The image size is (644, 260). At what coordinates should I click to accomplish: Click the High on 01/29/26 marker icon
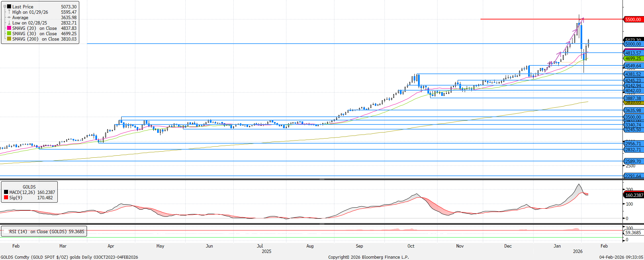pyautogui.click(x=9, y=12)
